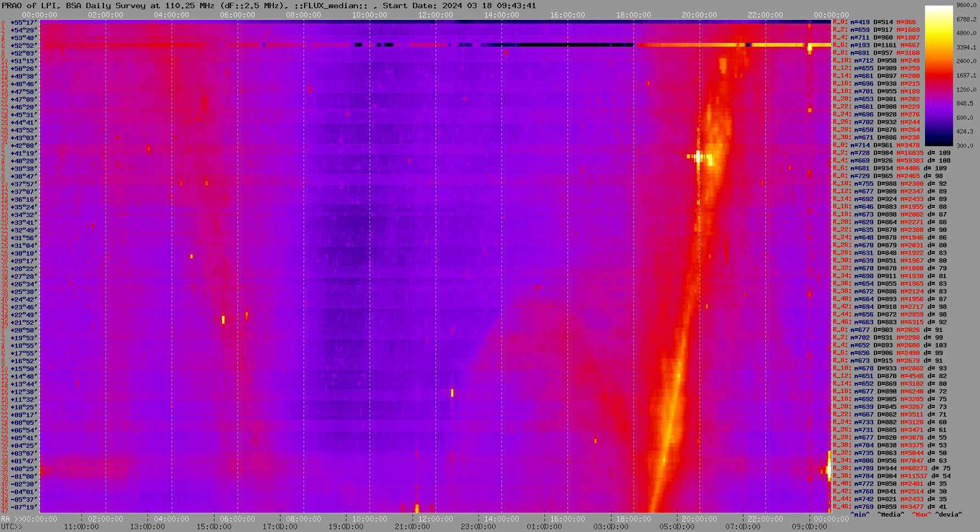Click declination label +08°05'

pos(24,423)
